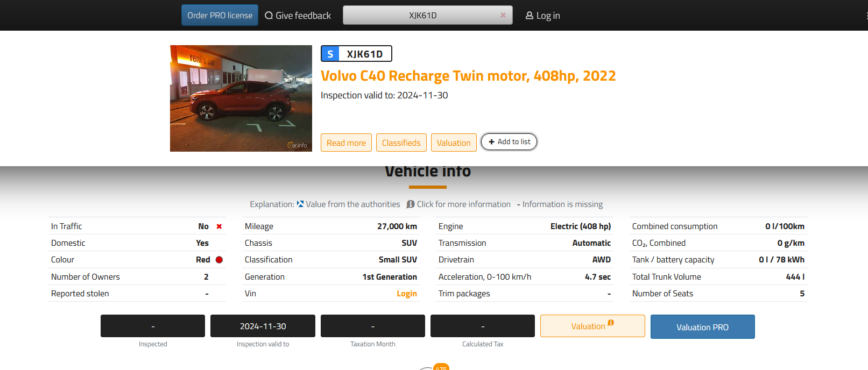868x370 pixels.
Task: Click the Taxation Month box
Action: click(x=373, y=326)
